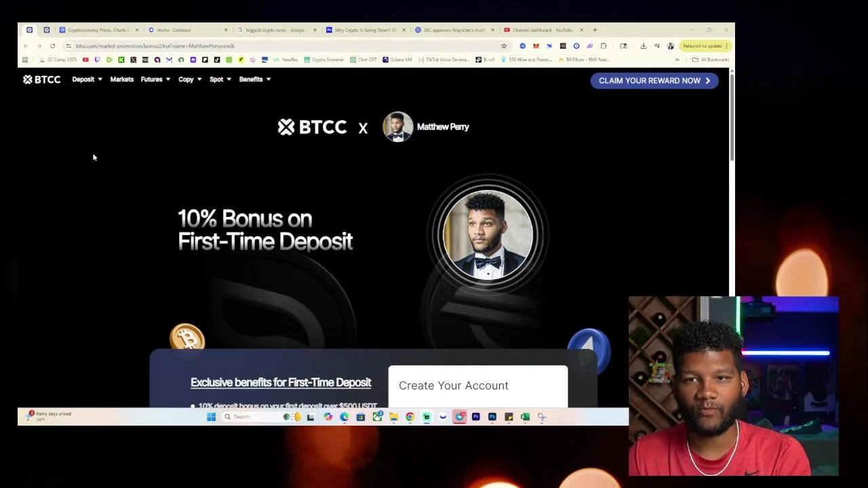Viewport: 868px width, 488px height.
Task: Click CLAIM YOUR REWARD NOW button
Action: pos(654,81)
